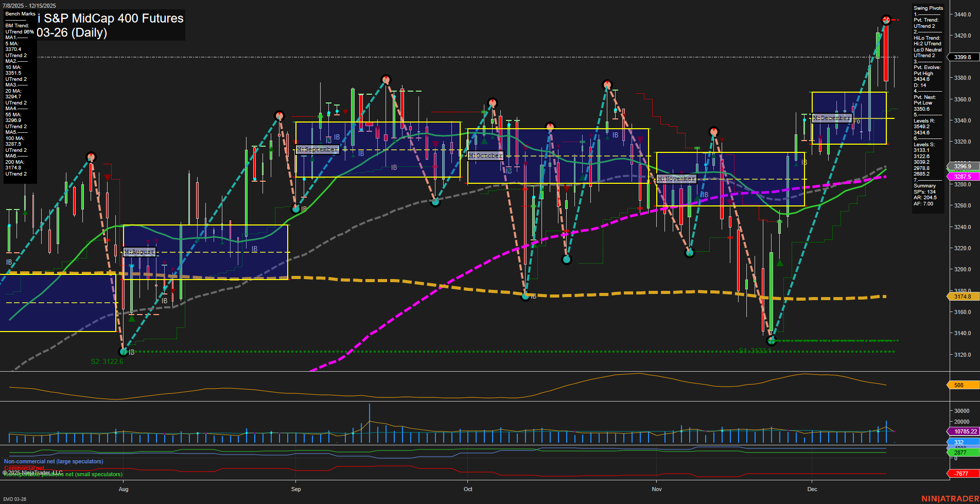Screen dimensions: 980x504
Task: Click the orange 3174.8 level marker
Action: 962,297
